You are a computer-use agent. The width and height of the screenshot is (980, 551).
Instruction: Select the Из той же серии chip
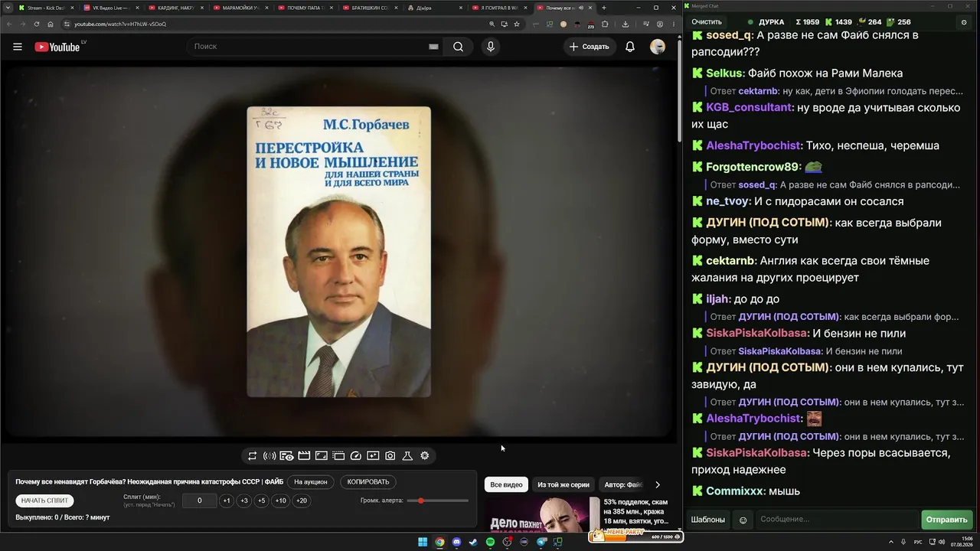click(x=563, y=484)
